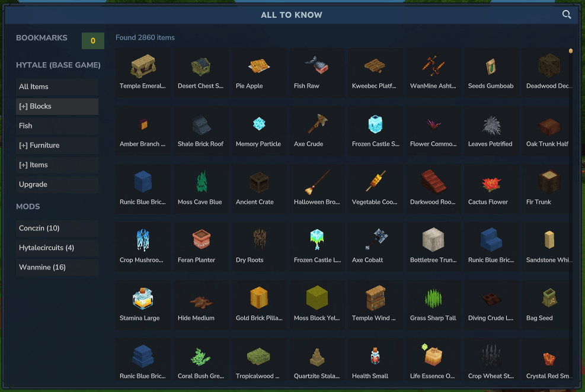Show the All Items category
This screenshot has width=585, height=392.
pyautogui.click(x=57, y=87)
